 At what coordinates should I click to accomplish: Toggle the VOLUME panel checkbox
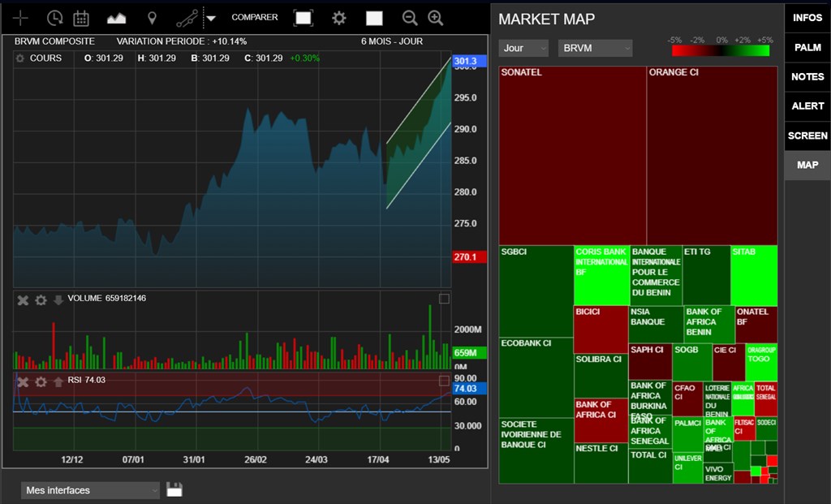click(444, 299)
